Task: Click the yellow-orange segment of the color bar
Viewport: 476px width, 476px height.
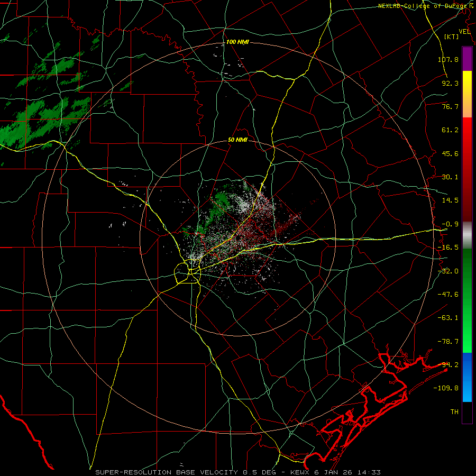Action: pyautogui.click(x=467, y=94)
